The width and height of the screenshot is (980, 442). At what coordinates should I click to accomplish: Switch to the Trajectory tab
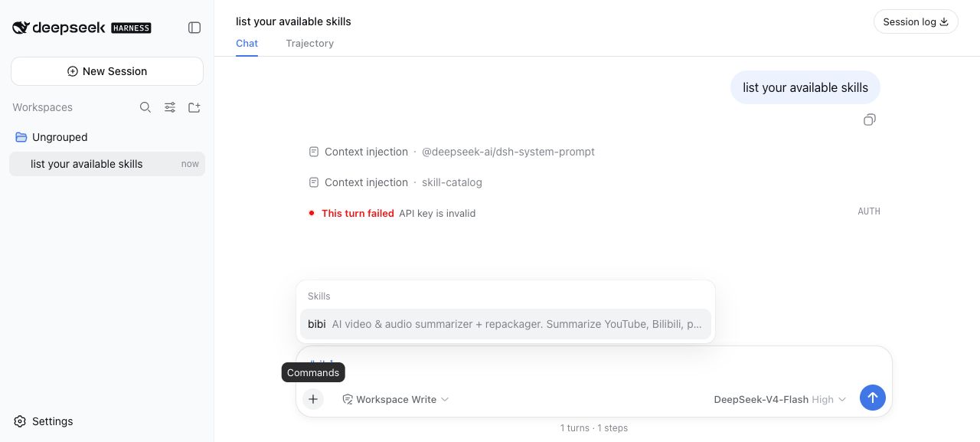[310, 43]
